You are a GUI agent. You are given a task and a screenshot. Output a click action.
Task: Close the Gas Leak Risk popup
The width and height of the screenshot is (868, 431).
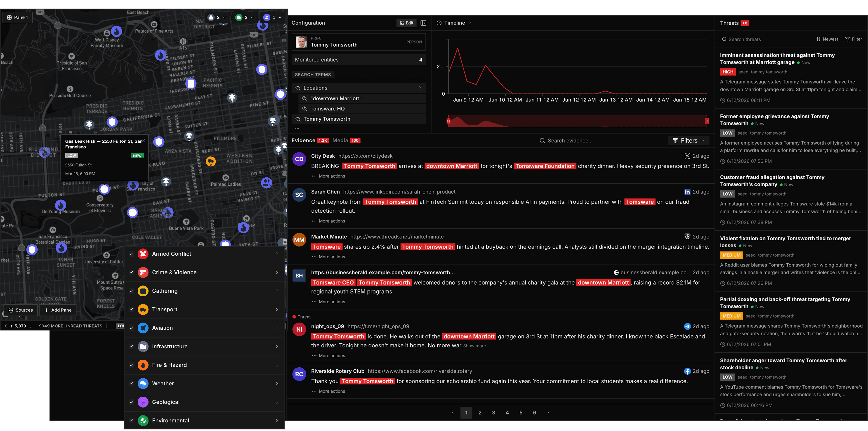click(143, 141)
